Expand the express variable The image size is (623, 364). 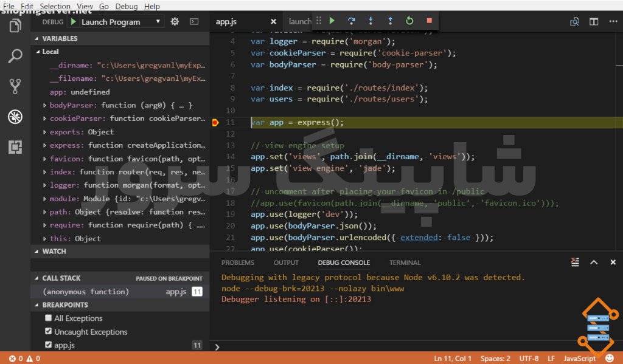point(44,145)
